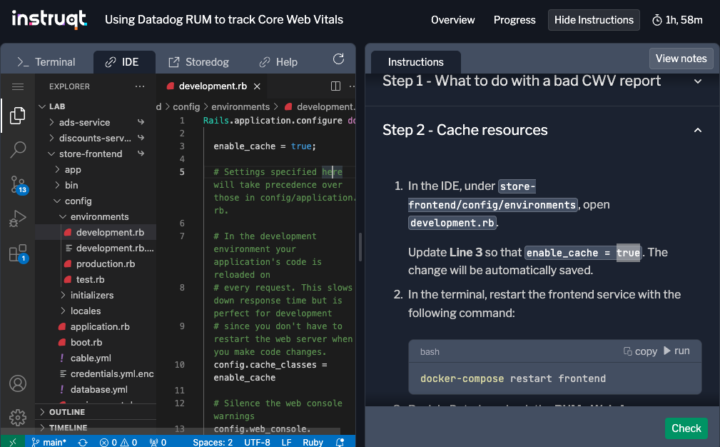
Task: Open the Overview link
Action: point(453,20)
